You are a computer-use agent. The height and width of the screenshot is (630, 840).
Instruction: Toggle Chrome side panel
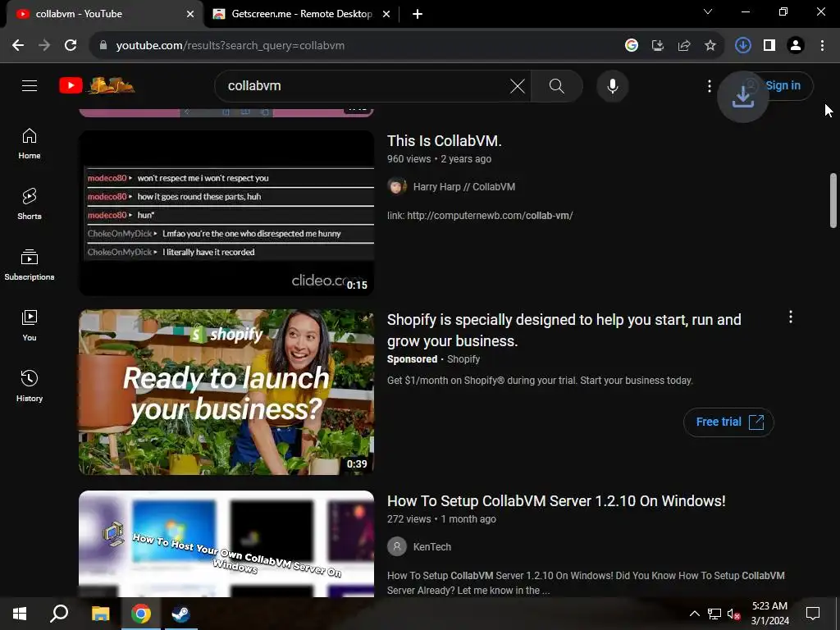769,46
